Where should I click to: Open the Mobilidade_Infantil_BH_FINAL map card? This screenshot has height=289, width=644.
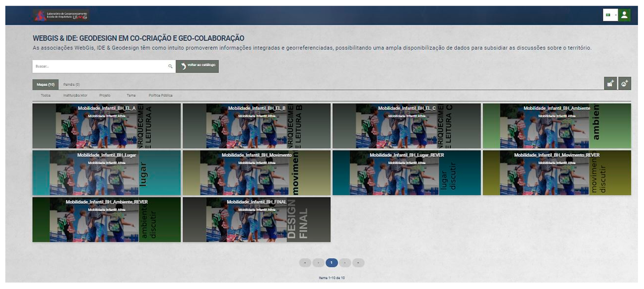point(257,219)
